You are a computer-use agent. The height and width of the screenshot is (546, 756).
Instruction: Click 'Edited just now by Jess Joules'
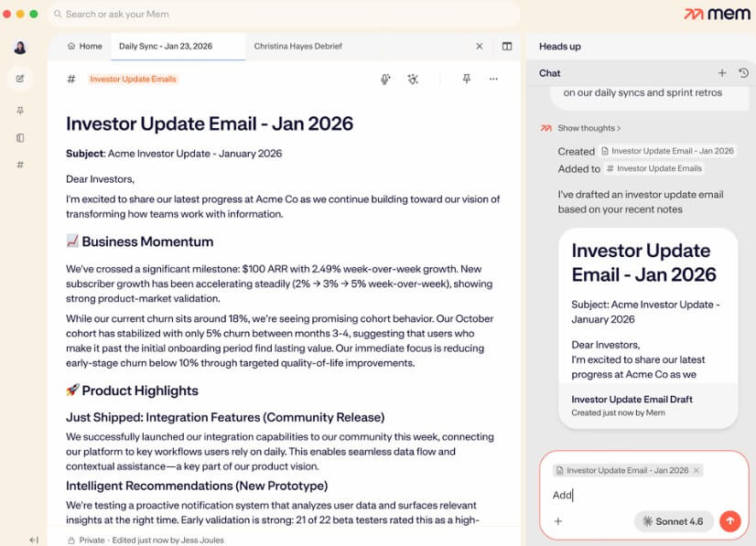pos(167,541)
